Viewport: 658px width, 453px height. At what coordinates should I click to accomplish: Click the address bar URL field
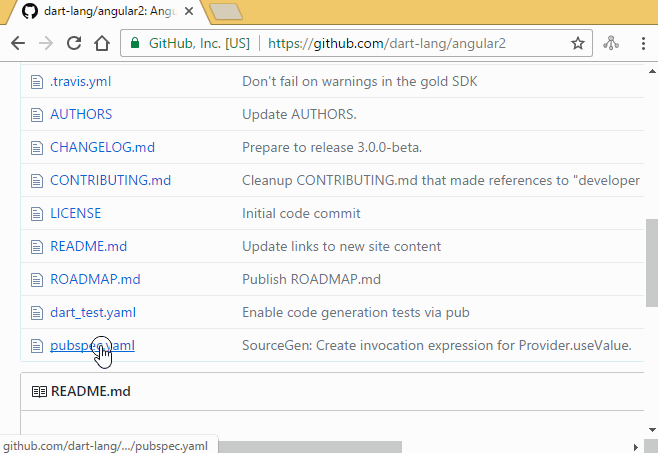(x=386, y=43)
